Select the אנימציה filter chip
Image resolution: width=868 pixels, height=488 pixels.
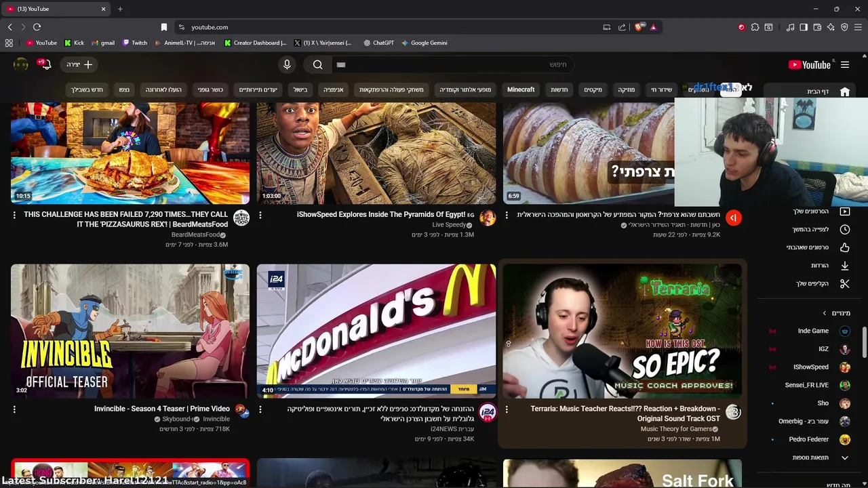[x=333, y=89]
